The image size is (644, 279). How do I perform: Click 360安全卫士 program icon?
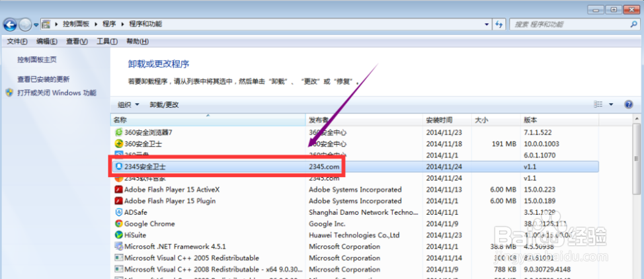(x=118, y=144)
